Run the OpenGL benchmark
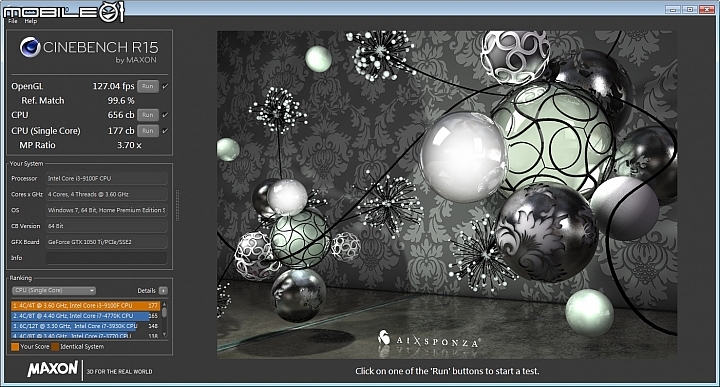 (x=148, y=86)
